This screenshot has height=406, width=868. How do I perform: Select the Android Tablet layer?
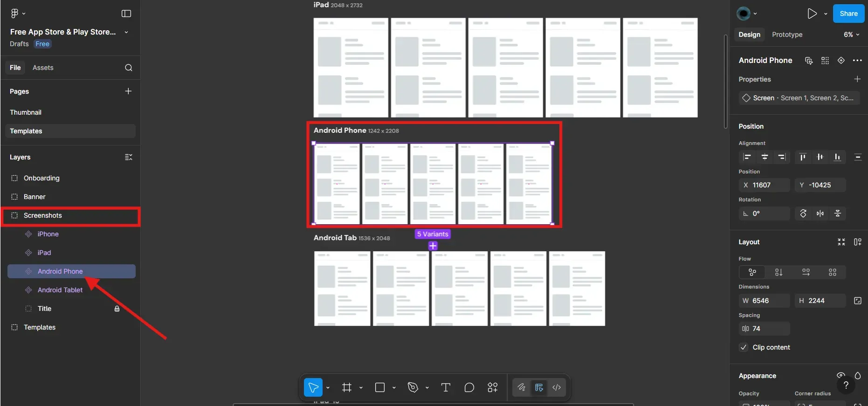tap(60, 290)
